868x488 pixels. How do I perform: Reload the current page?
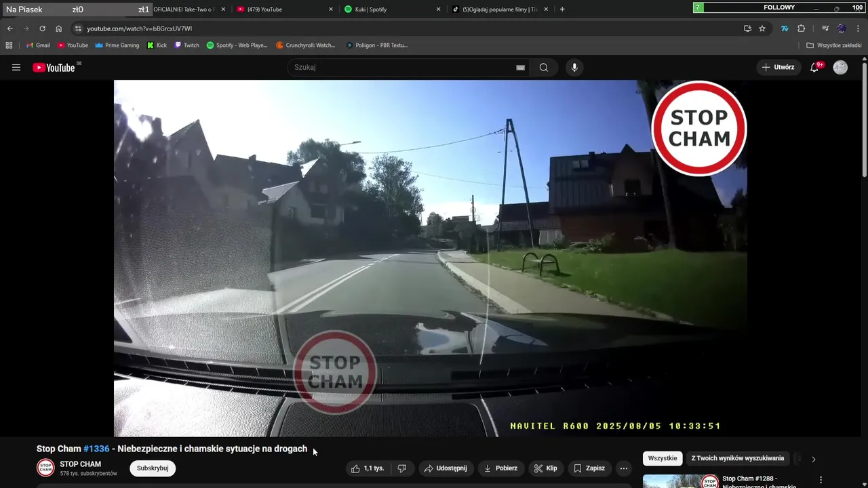point(42,28)
